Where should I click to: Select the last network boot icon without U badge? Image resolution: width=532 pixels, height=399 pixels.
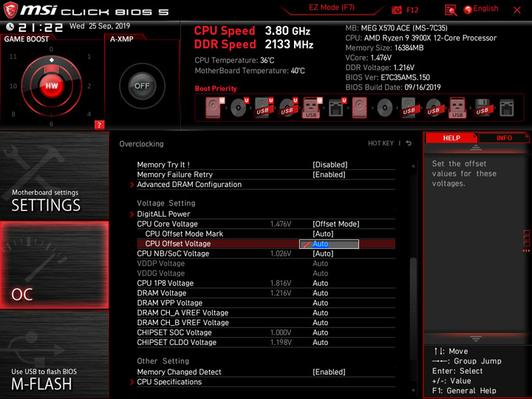[x=507, y=108]
